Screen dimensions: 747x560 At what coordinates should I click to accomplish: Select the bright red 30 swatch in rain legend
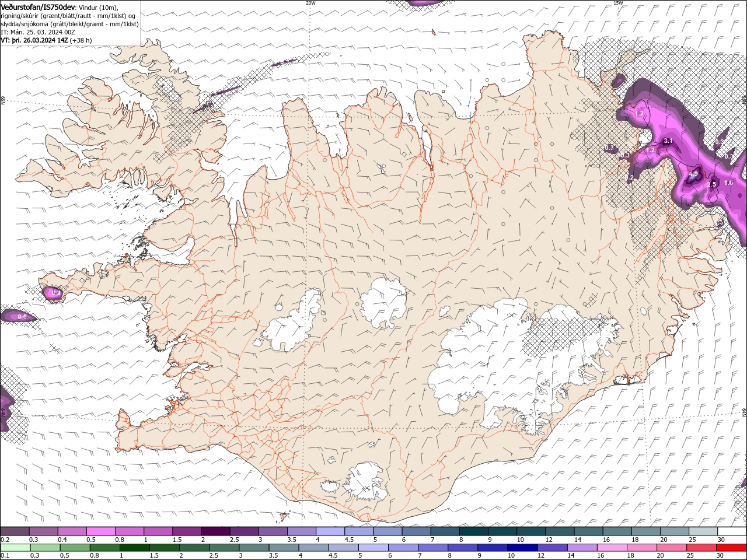click(732, 548)
